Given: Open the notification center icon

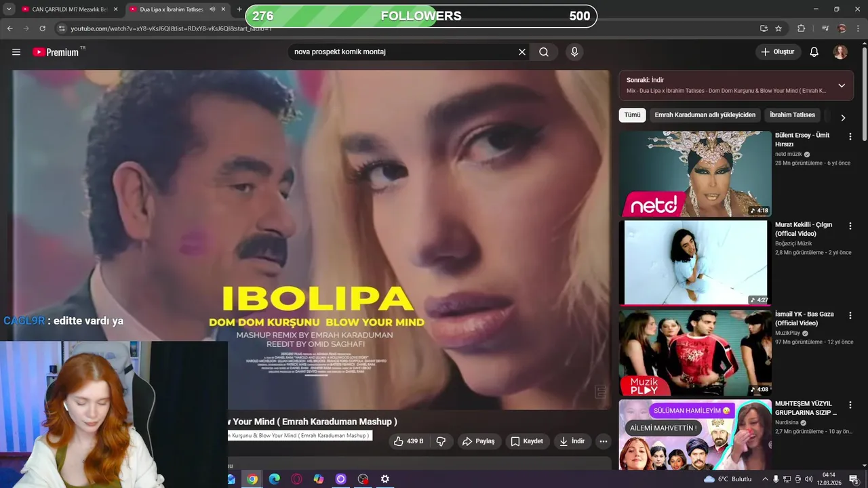Looking at the screenshot, I should click(854, 479).
